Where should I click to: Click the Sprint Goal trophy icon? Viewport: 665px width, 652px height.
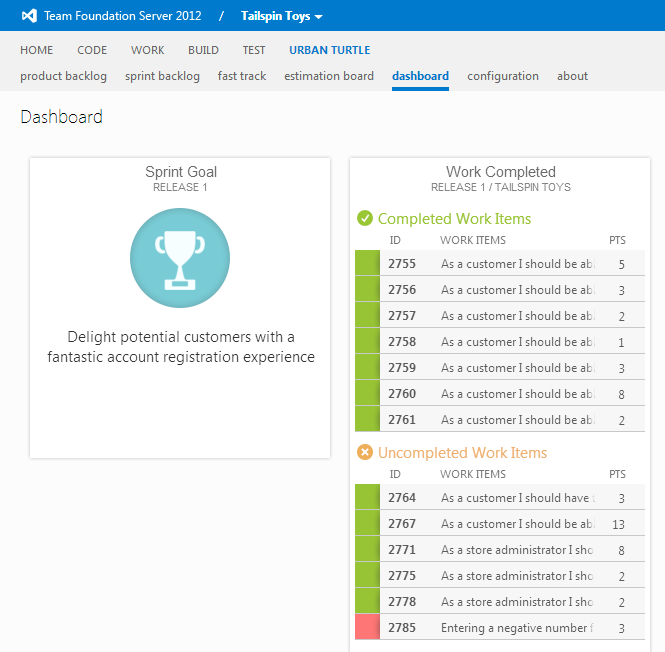pyautogui.click(x=180, y=258)
